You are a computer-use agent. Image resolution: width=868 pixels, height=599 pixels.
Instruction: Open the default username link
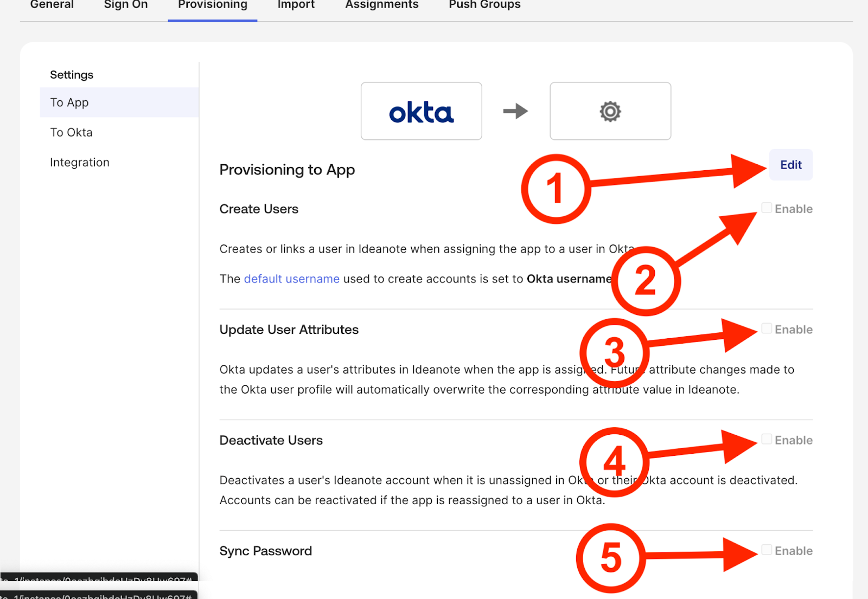coord(292,279)
